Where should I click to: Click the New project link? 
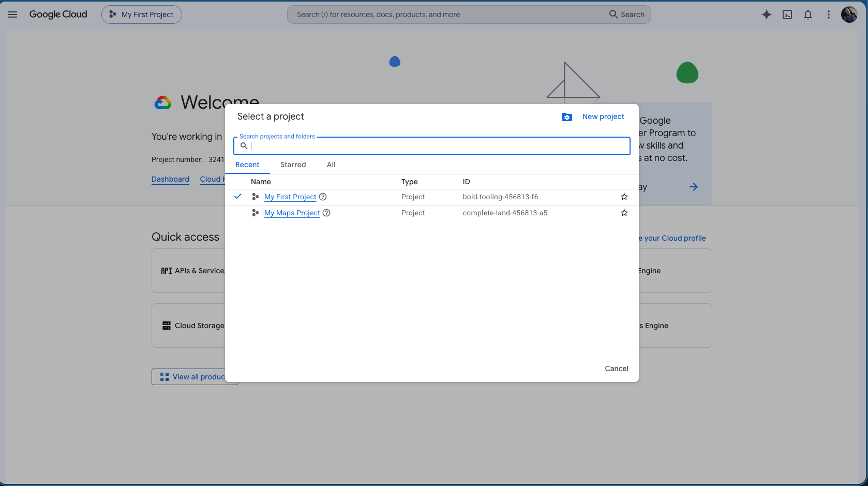pos(603,116)
